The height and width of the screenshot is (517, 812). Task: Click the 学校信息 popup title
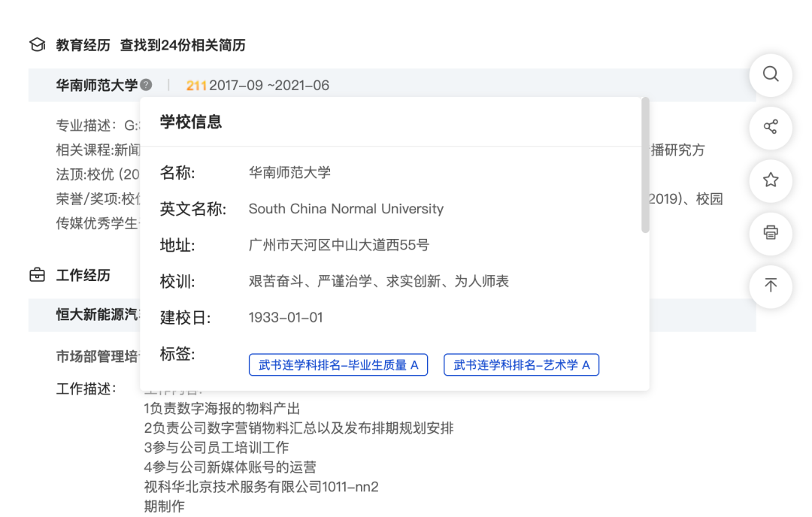(x=190, y=122)
